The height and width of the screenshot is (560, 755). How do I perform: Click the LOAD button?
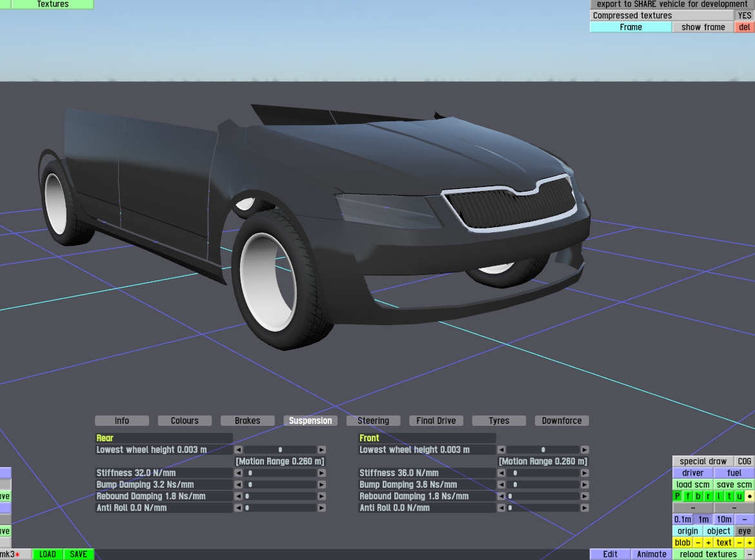48,554
